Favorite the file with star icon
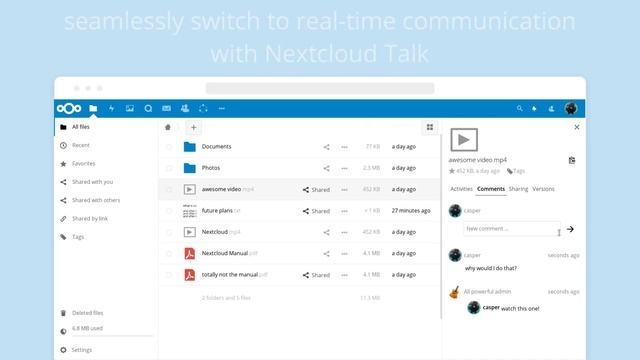 [x=452, y=171]
